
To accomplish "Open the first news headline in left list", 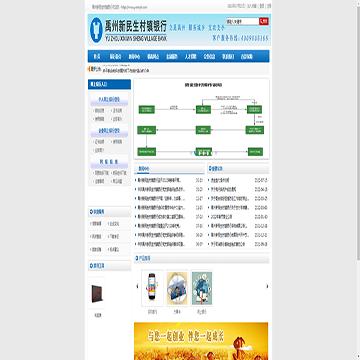I will pyautogui.click(x=160, y=180).
